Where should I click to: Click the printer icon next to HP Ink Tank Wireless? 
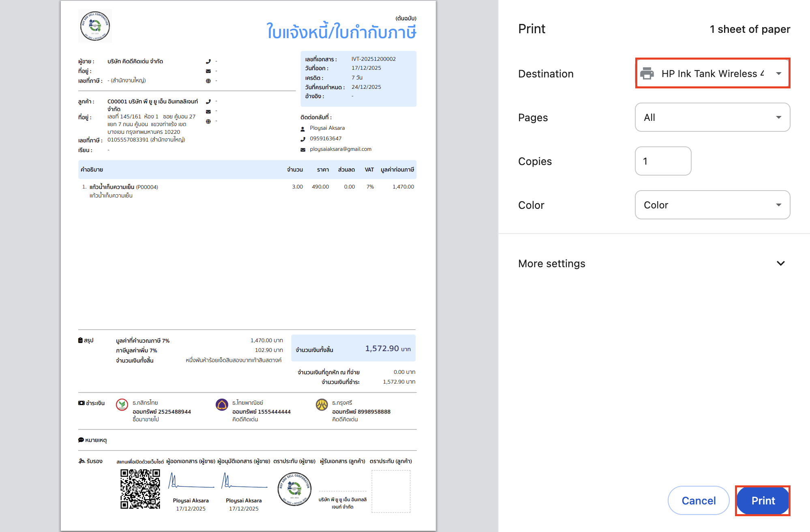[x=647, y=73]
